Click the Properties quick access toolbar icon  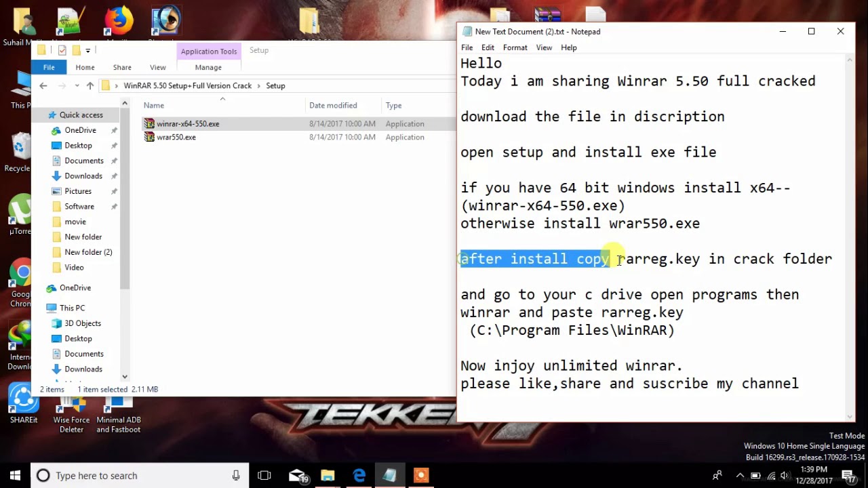click(x=62, y=50)
